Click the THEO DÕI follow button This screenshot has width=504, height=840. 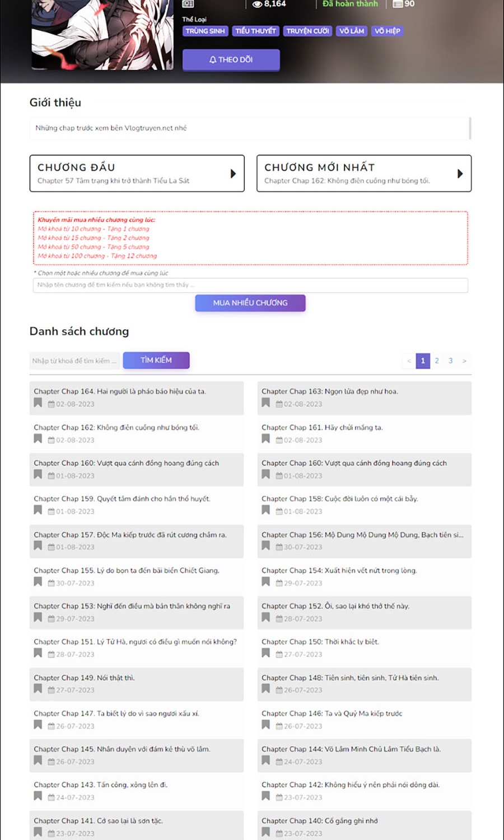[231, 59]
